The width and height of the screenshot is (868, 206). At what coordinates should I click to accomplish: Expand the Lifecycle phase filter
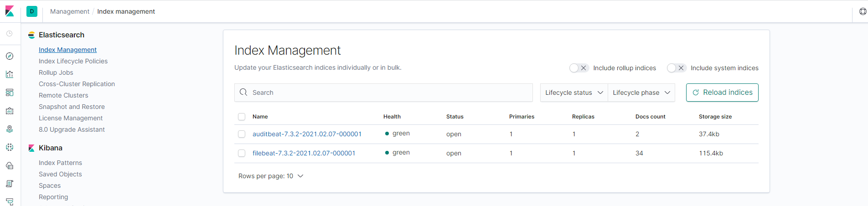pyautogui.click(x=641, y=93)
